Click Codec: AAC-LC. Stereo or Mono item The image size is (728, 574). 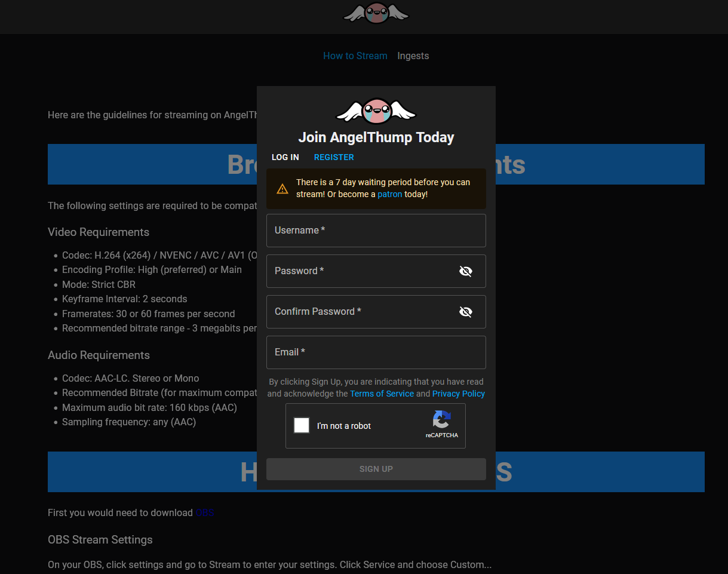coord(131,378)
